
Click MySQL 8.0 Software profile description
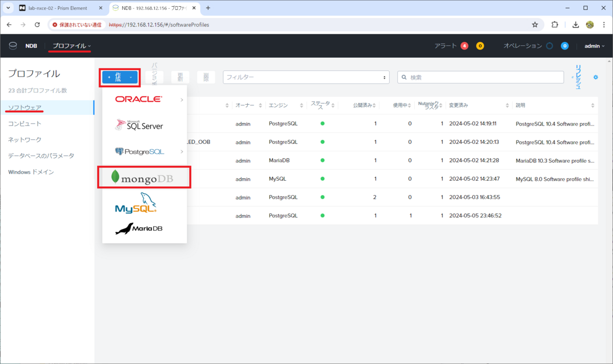(555, 179)
